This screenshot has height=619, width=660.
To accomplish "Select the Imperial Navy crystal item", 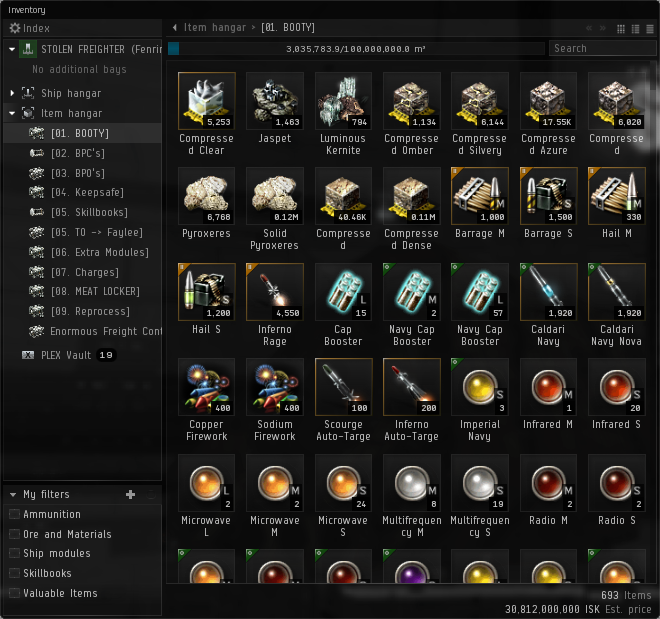I will (480, 387).
